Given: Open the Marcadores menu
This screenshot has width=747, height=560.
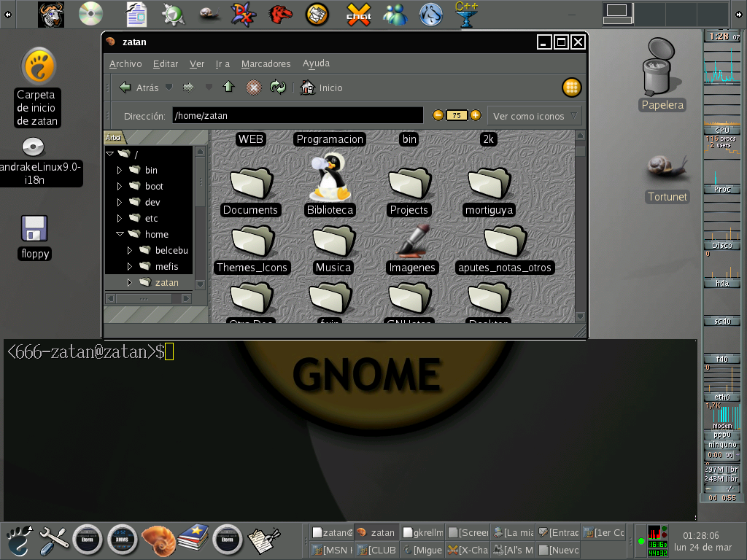Looking at the screenshot, I should [266, 64].
